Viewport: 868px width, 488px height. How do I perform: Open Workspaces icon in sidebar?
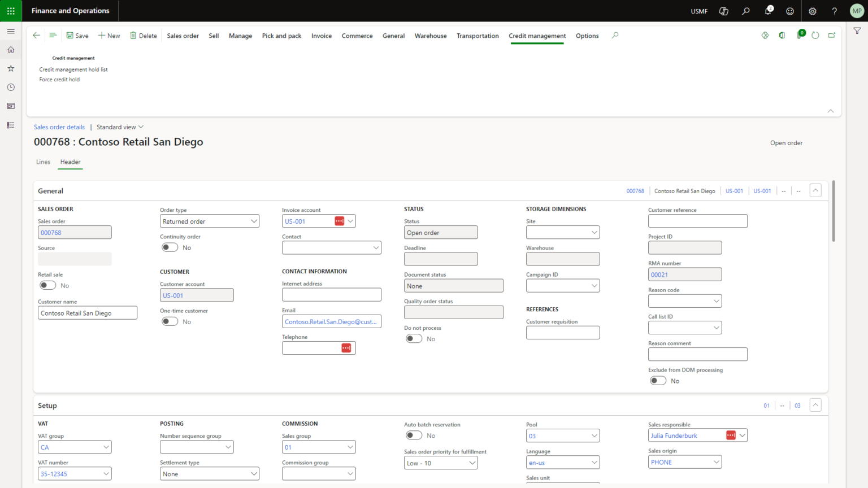(x=11, y=106)
